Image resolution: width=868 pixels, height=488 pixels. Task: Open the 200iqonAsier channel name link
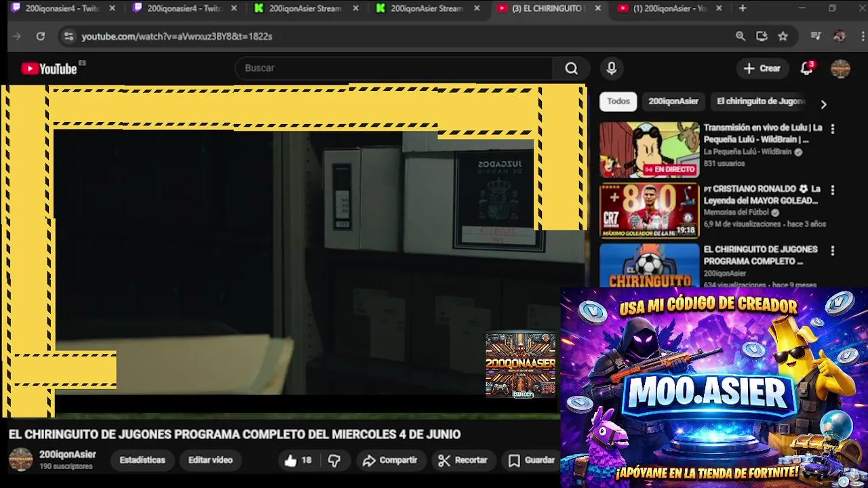68,455
